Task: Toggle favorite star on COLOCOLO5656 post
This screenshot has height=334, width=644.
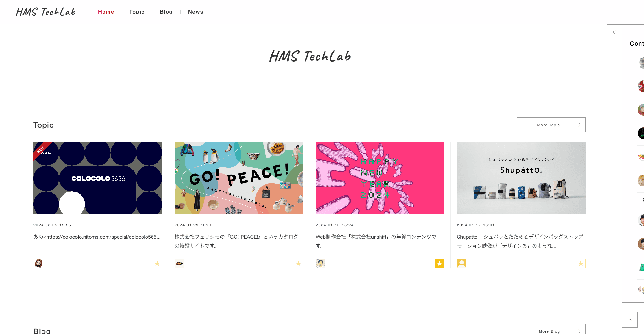Action: [x=157, y=264]
